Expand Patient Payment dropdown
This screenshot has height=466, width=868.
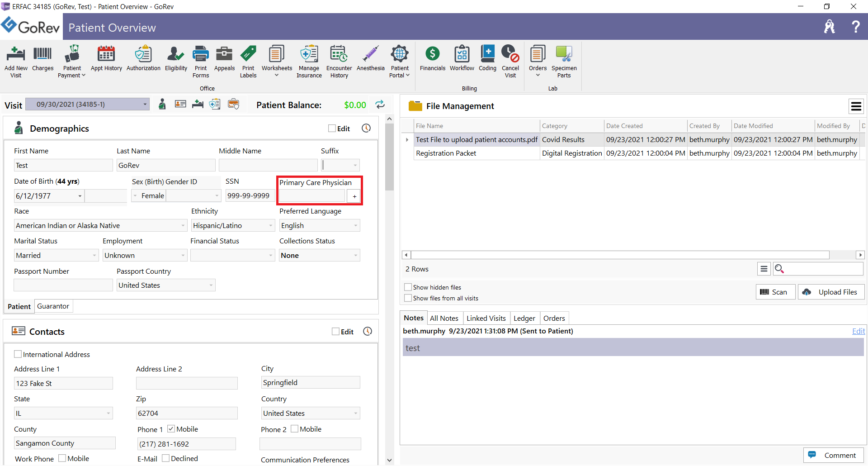point(83,76)
